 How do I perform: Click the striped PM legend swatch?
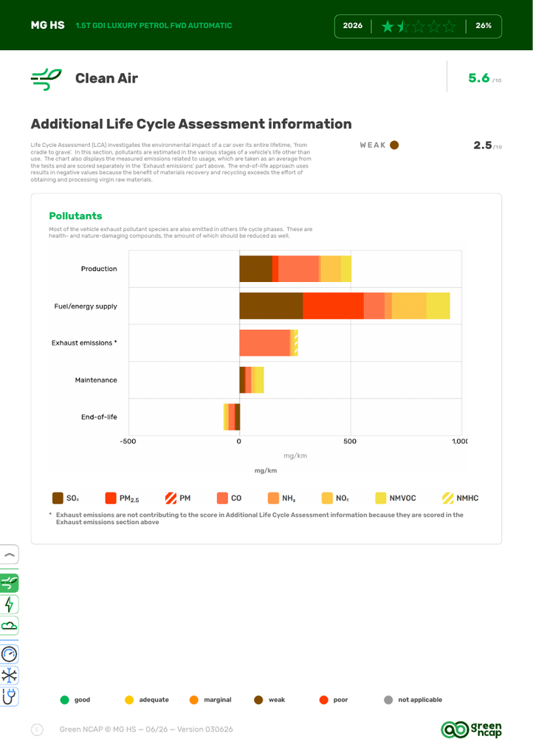tap(171, 498)
